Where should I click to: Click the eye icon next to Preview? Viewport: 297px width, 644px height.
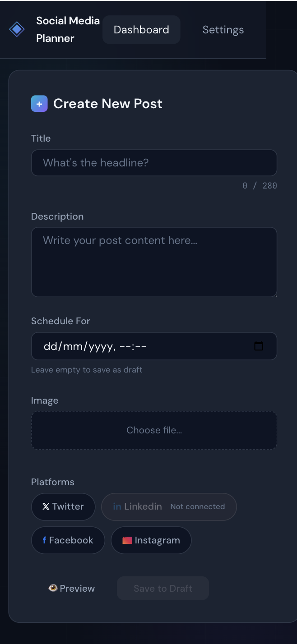(53, 588)
